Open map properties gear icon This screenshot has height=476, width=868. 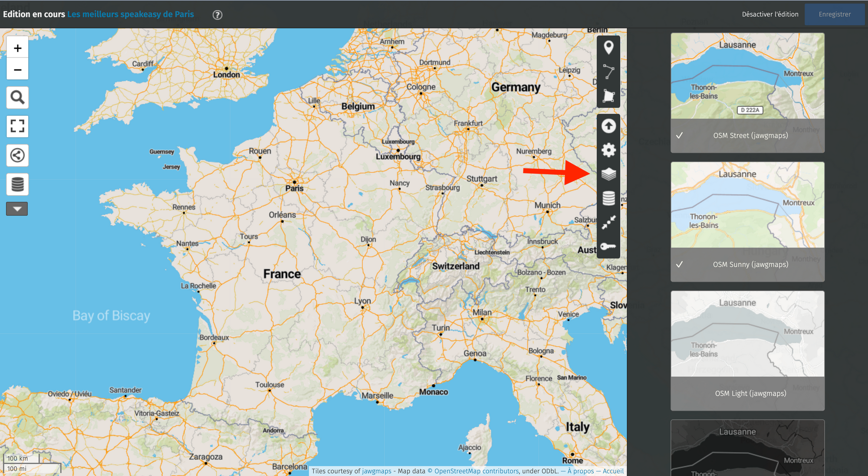click(x=608, y=150)
